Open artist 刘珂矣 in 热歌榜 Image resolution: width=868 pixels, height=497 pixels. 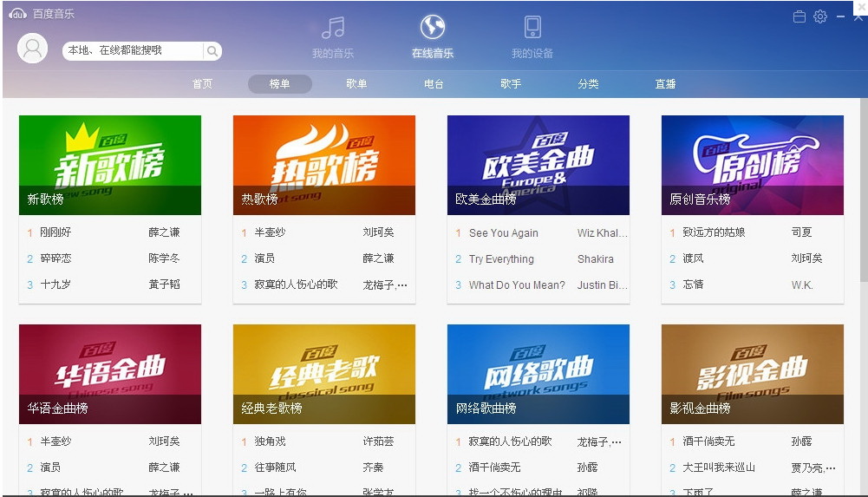378,232
